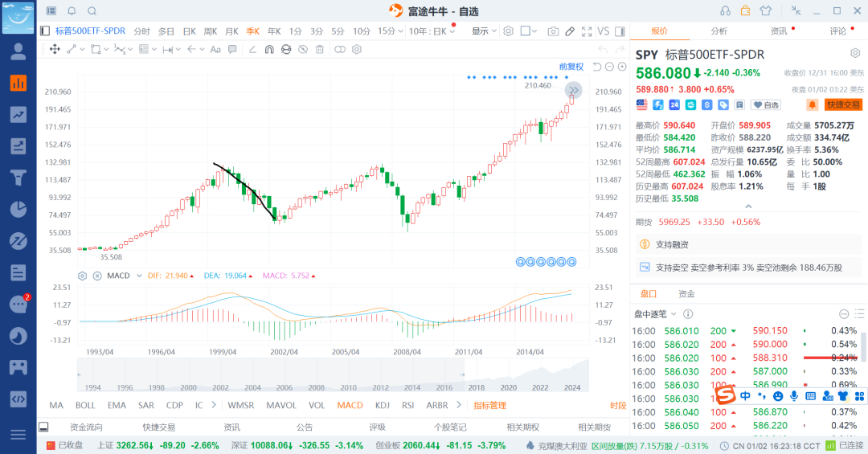Open the 支持融资 margin info row
The width and height of the screenshot is (868, 454).
point(749,244)
